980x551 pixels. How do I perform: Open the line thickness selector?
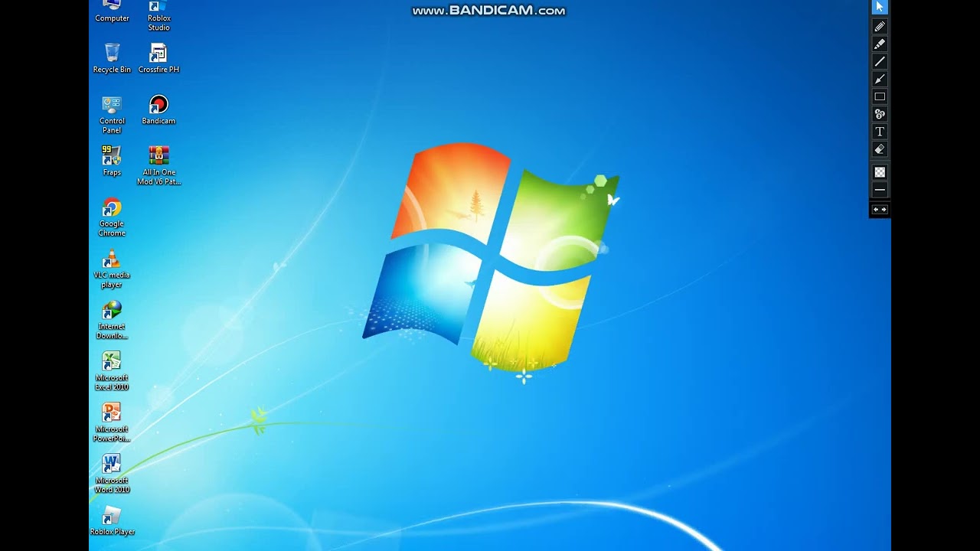[x=880, y=189]
